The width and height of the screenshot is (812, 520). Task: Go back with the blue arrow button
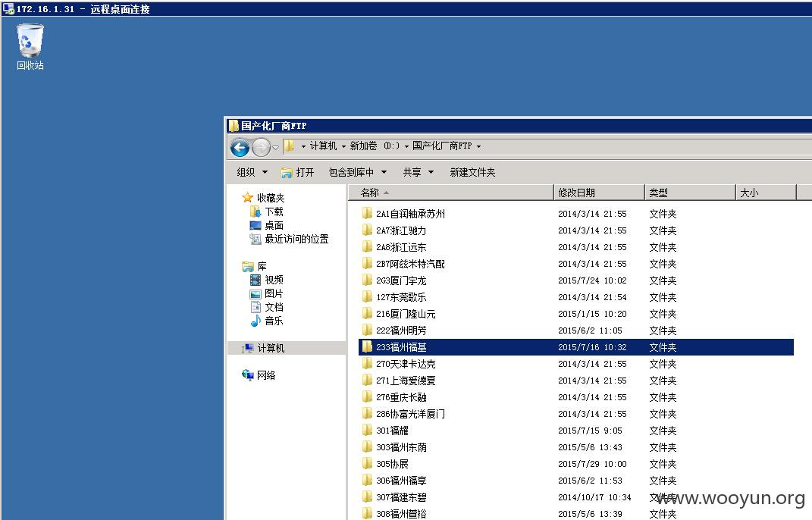[240, 148]
